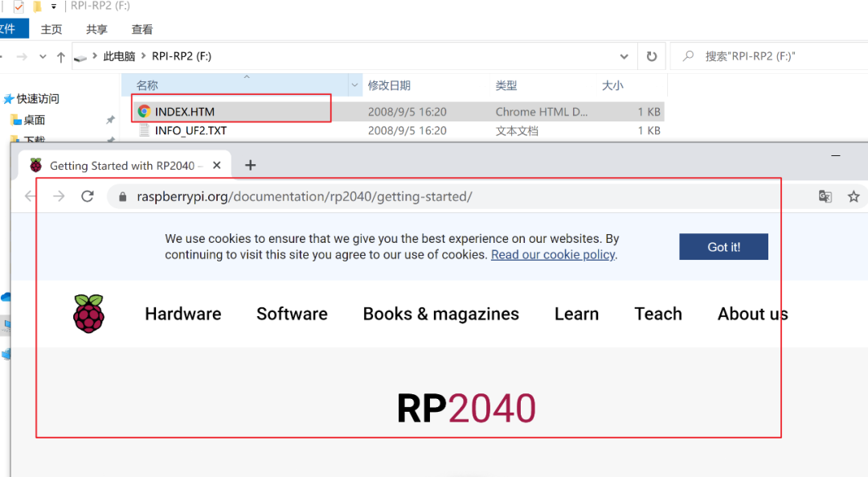Click 此电脑 in the address breadcrumb
This screenshot has height=477, width=868.
[x=119, y=56]
